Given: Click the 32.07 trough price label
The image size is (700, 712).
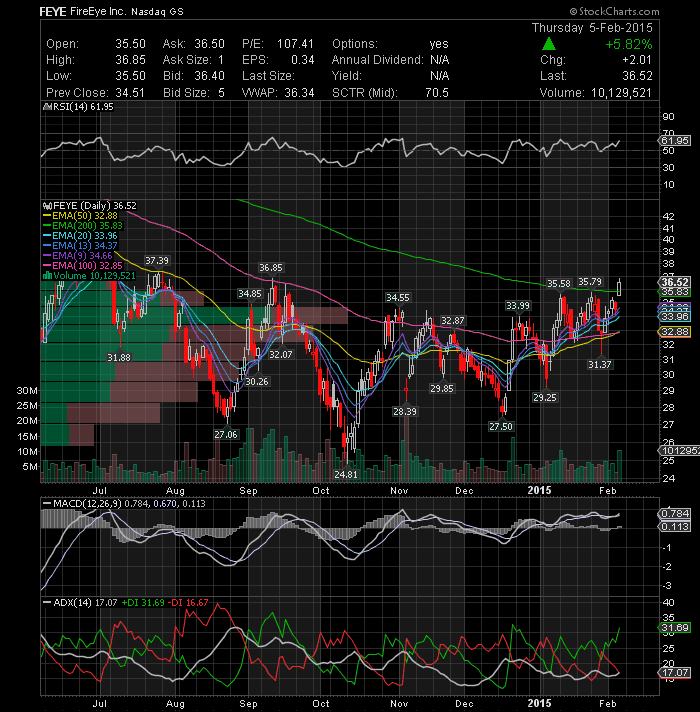Looking at the screenshot, I should tap(281, 354).
